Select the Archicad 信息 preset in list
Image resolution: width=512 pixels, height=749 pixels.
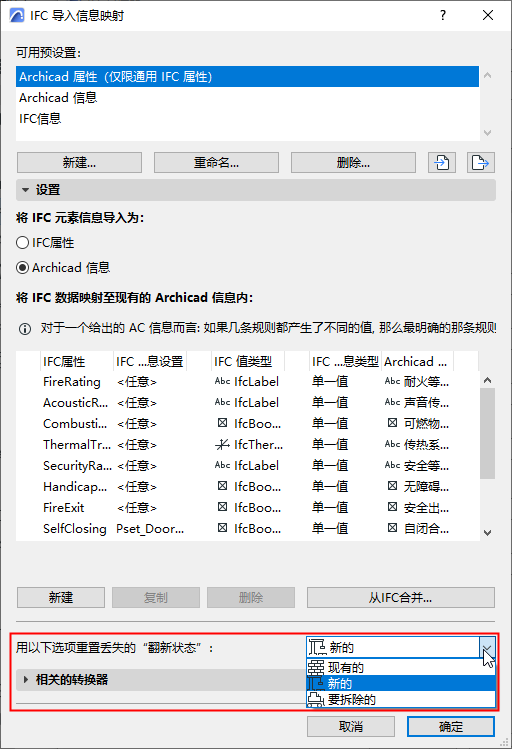pyautogui.click(x=247, y=97)
